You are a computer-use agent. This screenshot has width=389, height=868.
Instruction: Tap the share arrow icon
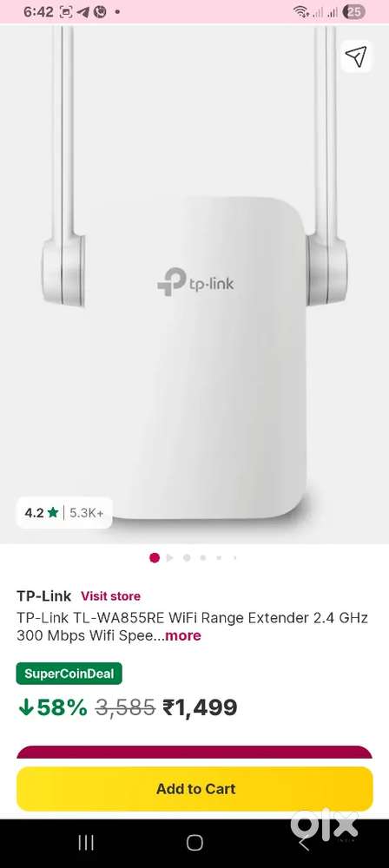pyautogui.click(x=356, y=56)
